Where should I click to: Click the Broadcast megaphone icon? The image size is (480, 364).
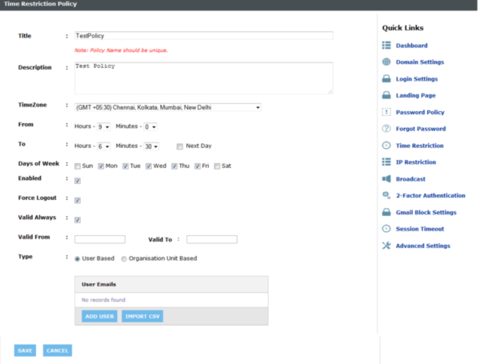[x=386, y=179]
